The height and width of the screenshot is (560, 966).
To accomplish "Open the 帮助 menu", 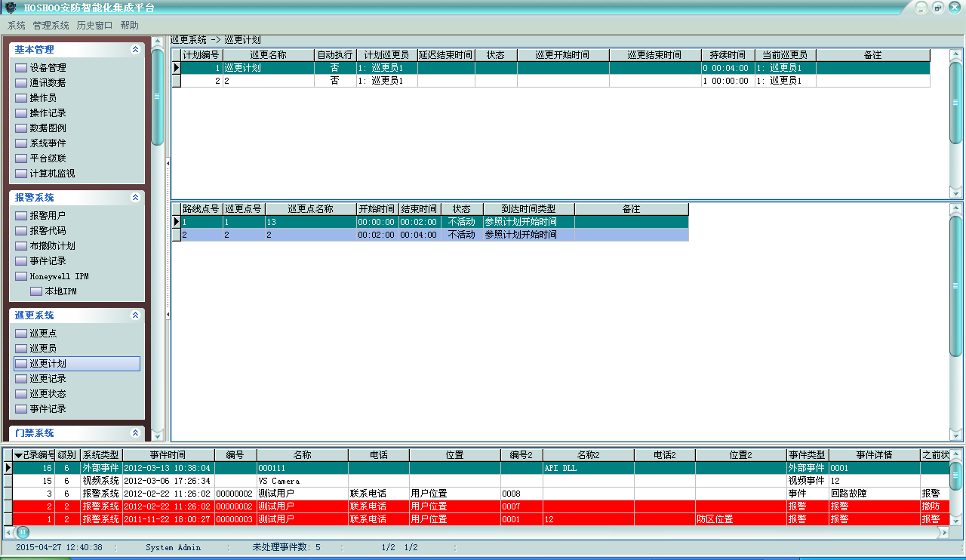I will 130,25.
